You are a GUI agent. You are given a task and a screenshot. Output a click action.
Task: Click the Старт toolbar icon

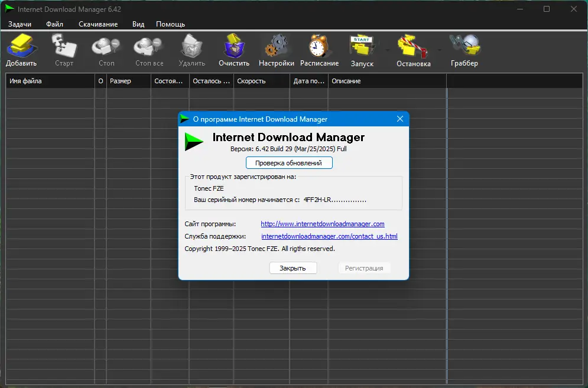tap(64, 47)
